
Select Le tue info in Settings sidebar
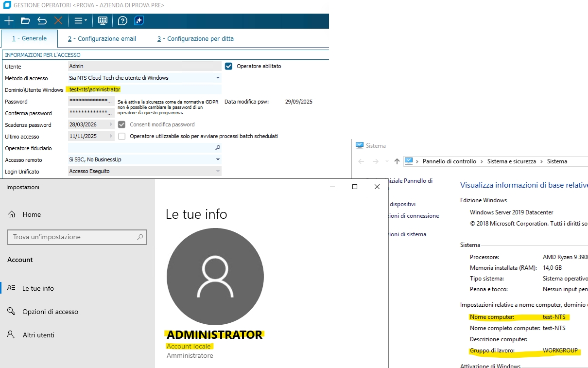38,288
